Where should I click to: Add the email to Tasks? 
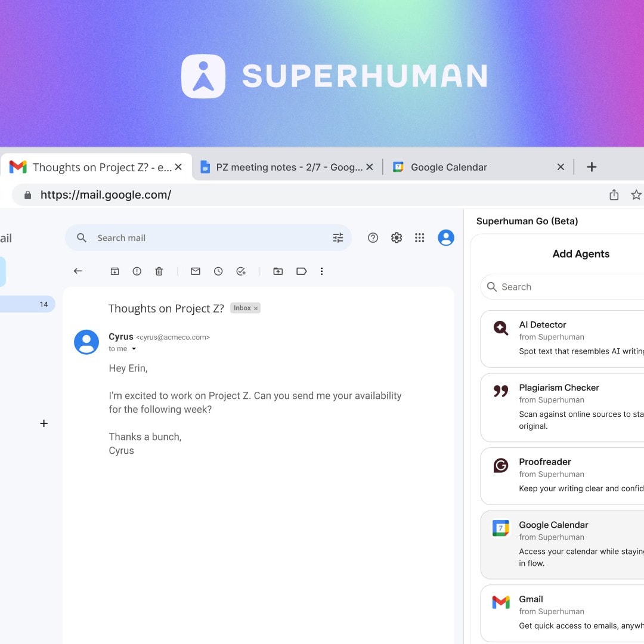[241, 271]
